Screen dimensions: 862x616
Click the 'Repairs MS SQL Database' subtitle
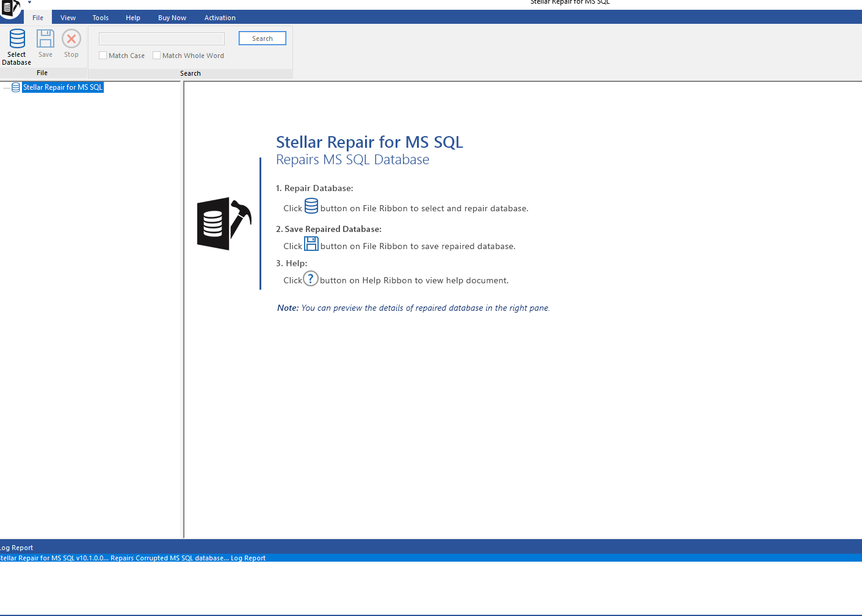click(x=352, y=160)
